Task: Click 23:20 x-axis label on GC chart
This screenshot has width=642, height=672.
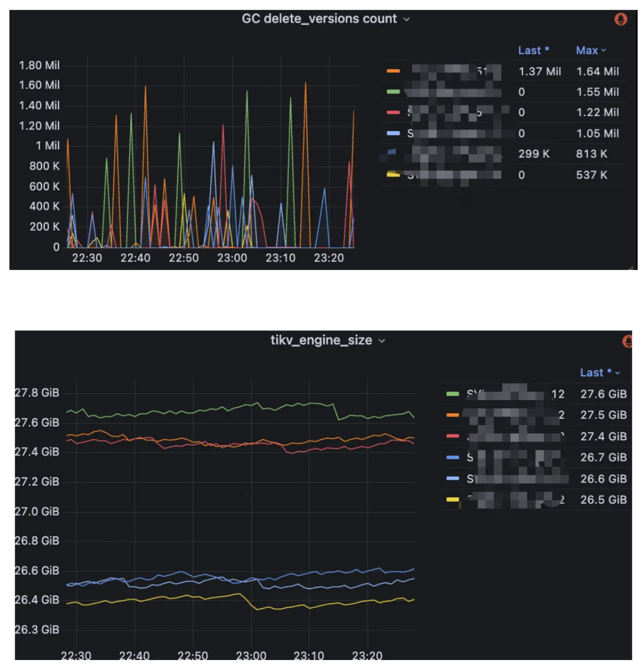Action: 329,258
